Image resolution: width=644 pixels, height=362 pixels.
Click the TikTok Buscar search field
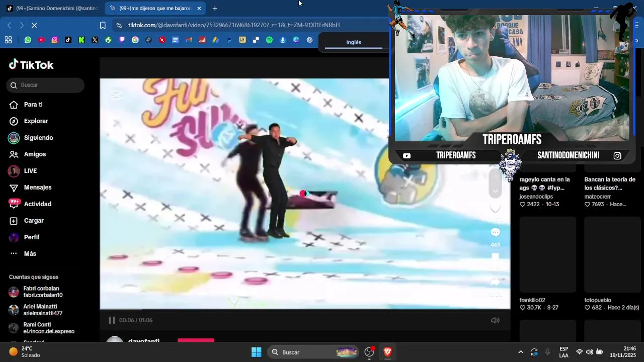[45, 85]
